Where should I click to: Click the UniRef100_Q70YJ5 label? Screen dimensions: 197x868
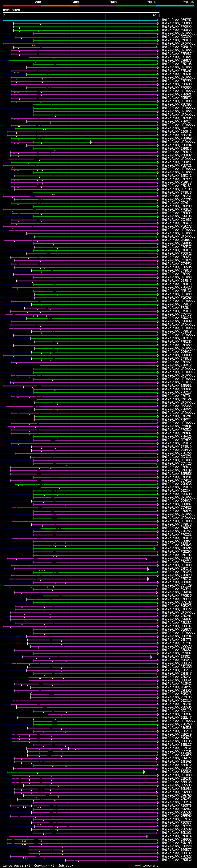176,128
